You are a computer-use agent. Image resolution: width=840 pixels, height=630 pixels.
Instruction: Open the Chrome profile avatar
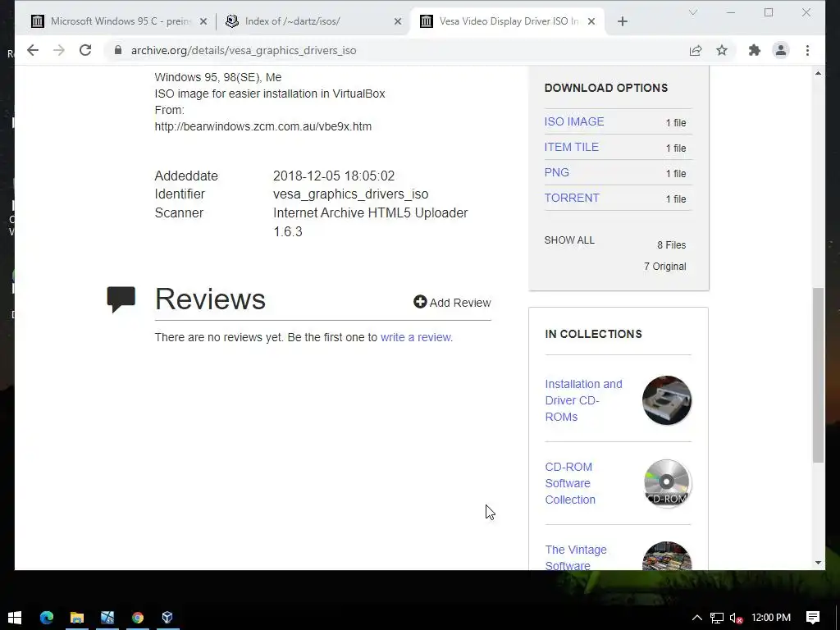(781, 50)
